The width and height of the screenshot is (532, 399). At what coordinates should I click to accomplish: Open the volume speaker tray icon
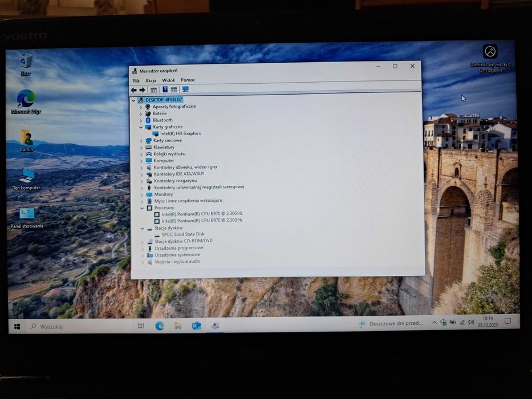coord(470,322)
